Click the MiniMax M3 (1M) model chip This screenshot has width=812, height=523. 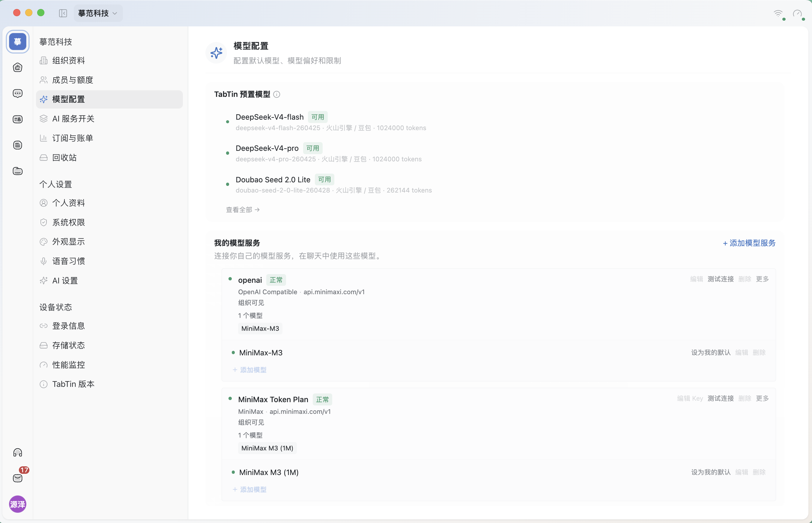pyautogui.click(x=267, y=448)
